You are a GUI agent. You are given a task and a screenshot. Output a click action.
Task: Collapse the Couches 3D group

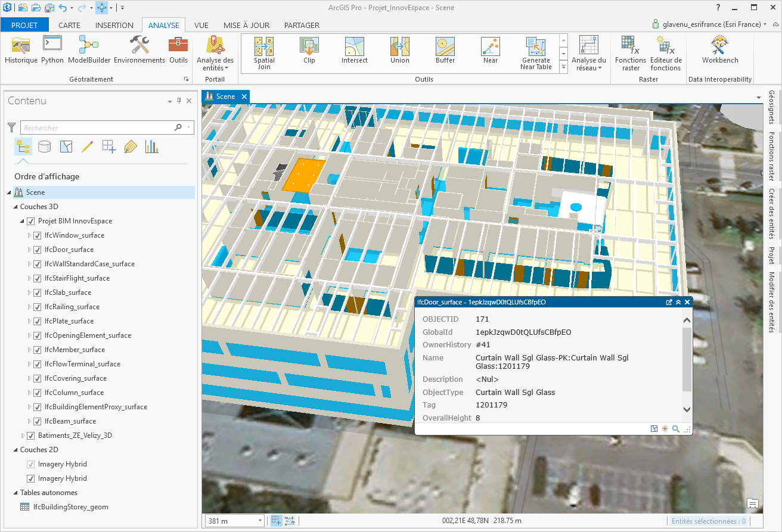[15, 207]
